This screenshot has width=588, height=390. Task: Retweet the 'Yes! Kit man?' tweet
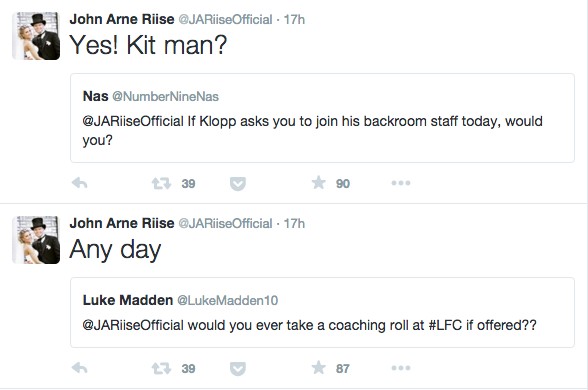click(161, 183)
